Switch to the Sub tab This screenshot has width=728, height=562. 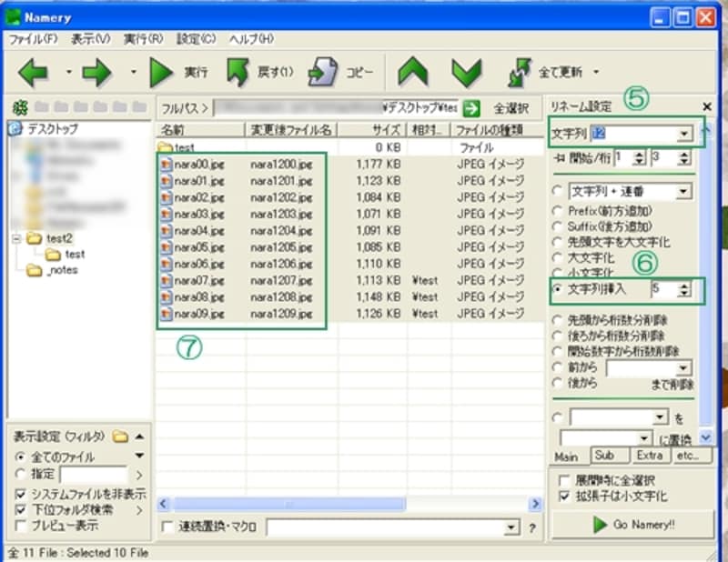[602, 455]
